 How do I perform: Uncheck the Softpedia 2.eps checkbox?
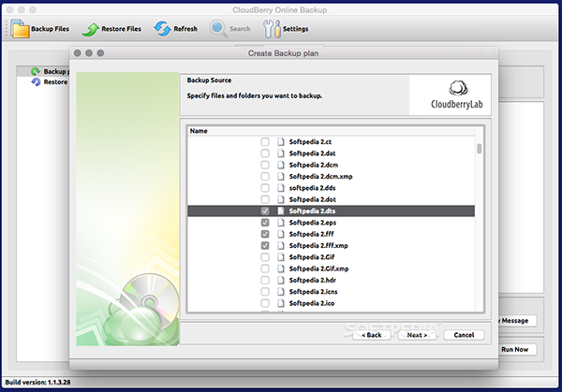click(265, 223)
